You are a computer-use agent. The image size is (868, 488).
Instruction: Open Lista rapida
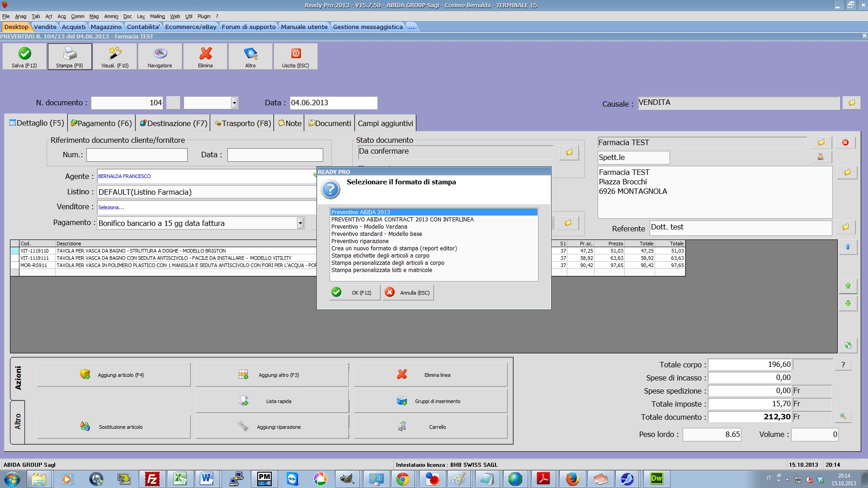[x=272, y=401]
